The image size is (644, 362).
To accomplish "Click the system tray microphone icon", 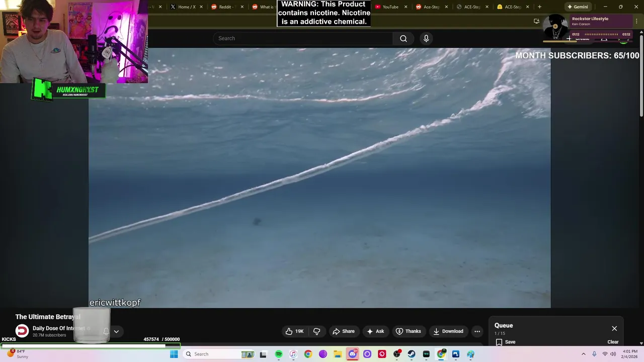I will (594, 354).
